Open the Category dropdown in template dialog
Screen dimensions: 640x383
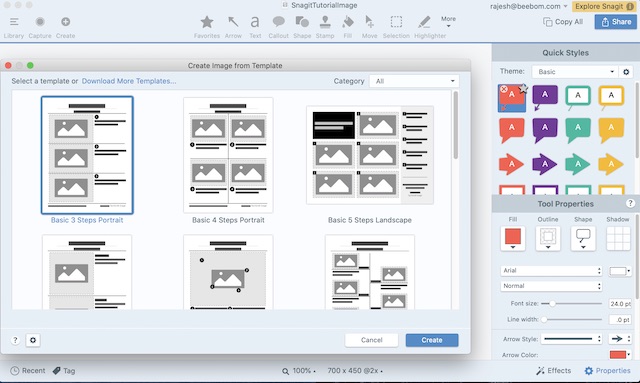click(x=414, y=81)
